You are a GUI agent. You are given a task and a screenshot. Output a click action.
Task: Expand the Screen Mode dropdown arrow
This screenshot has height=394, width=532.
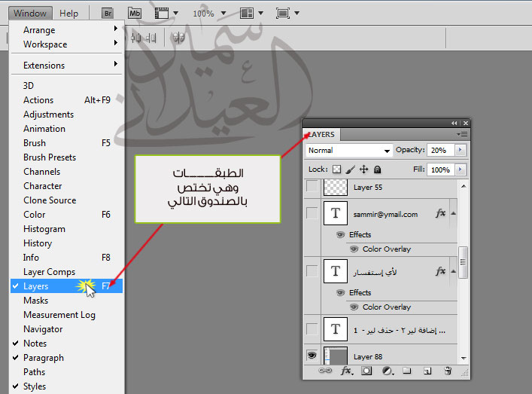click(x=297, y=14)
